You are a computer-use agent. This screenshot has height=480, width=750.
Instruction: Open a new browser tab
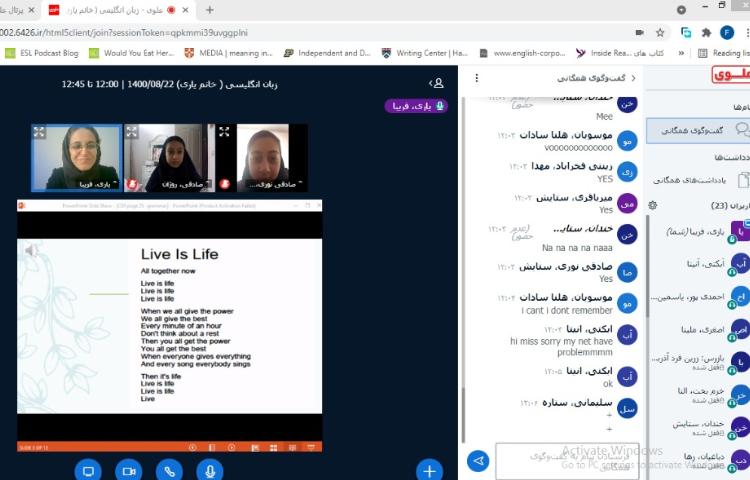[x=210, y=10]
